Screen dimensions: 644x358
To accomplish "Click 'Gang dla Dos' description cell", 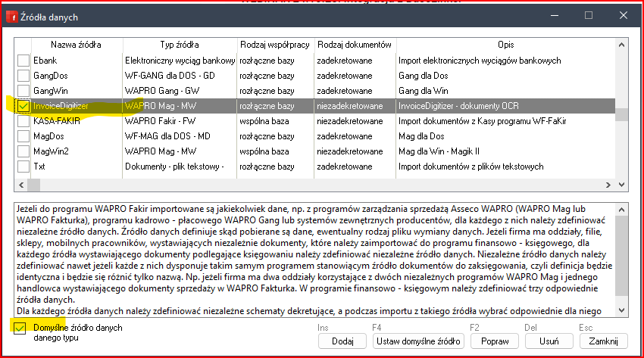I will [x=423, y=76].
